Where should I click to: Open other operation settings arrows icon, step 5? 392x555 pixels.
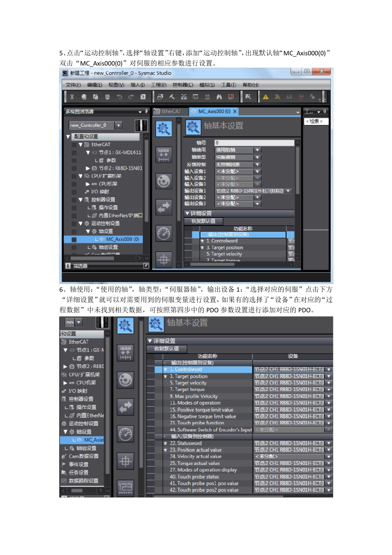[x=164, y=207]
